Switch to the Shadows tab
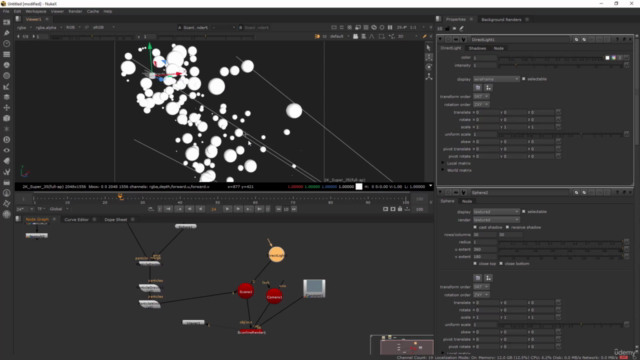Viewport: 640px width, 360px height. coord(477,48)
